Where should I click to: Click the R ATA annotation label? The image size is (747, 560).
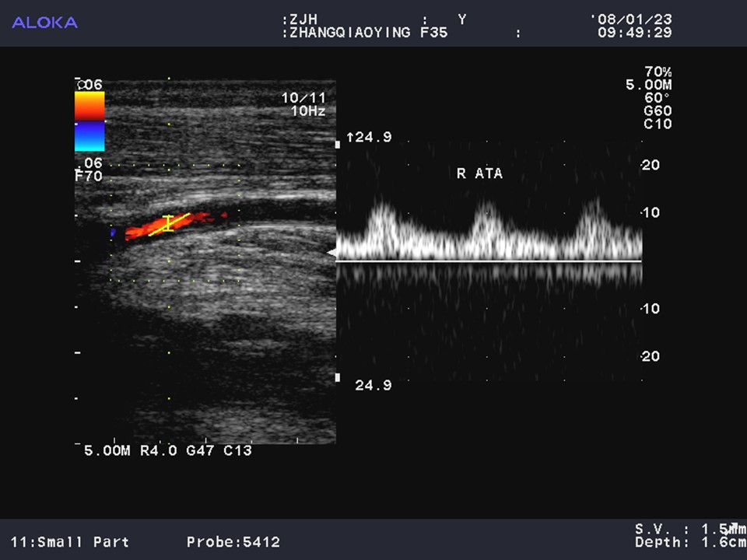(x=480, y=173)
